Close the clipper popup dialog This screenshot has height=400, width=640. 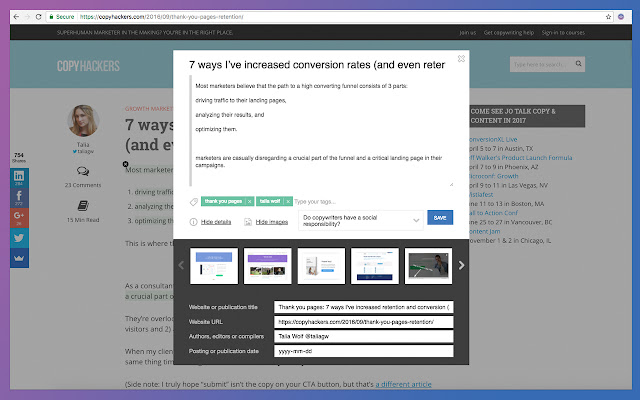[x=461, y=59]
